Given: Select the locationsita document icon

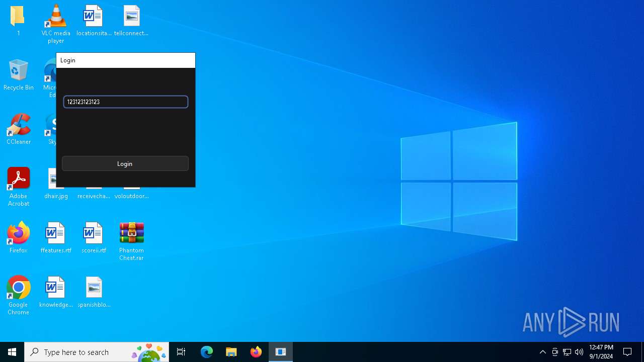Looking at the screenshot, I should pyautogui.click(x=94, y=21).
